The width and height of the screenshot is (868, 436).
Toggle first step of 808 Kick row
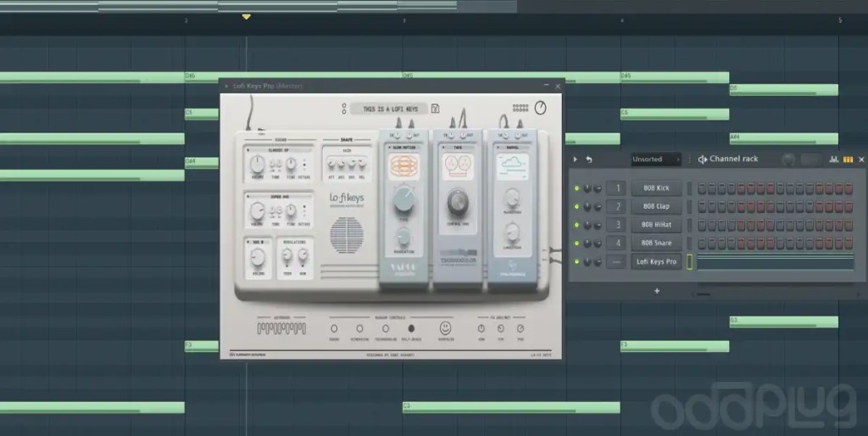702,189
